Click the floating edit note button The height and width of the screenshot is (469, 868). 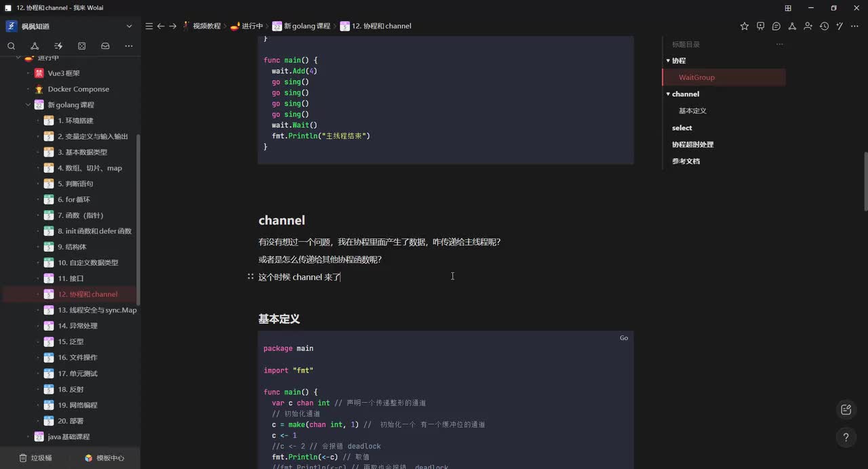coord(846,409)
